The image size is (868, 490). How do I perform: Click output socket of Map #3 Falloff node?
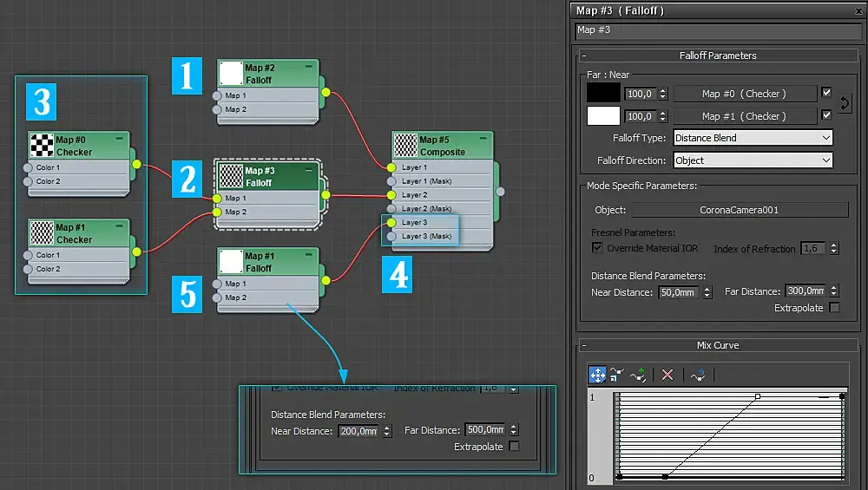[x=325, y=194]
